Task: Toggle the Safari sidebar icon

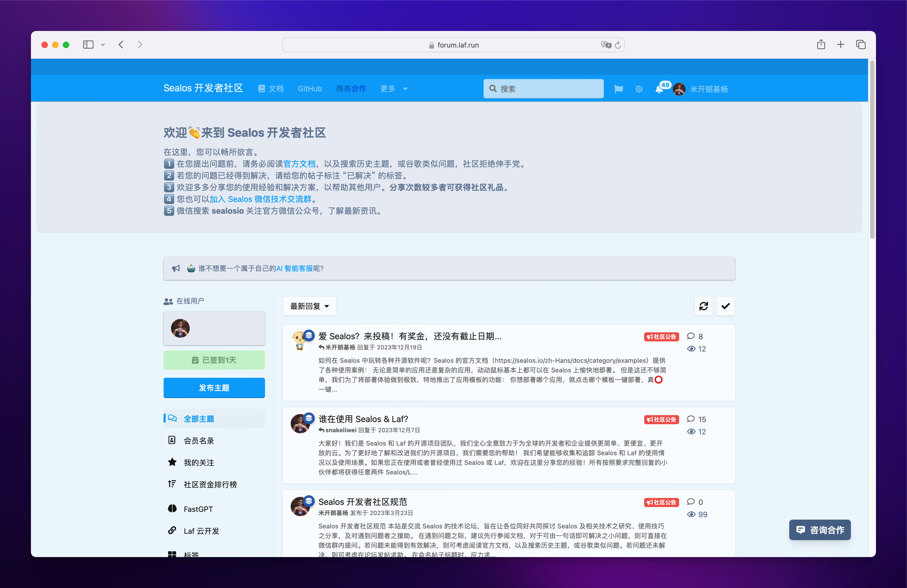Action: pyautogui.click(x=88, y=45)
